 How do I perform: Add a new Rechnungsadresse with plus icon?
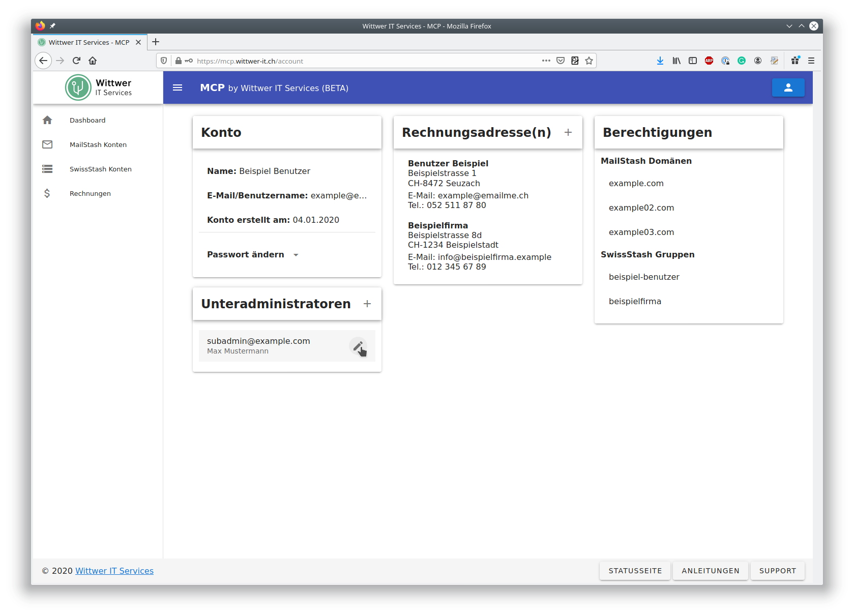coord(568,132)
